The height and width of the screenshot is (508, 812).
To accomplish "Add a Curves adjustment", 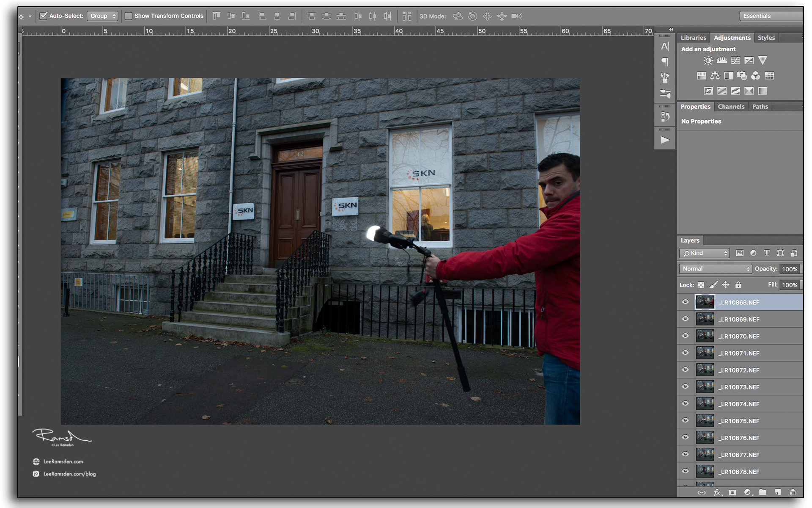I will pos(735,61).
